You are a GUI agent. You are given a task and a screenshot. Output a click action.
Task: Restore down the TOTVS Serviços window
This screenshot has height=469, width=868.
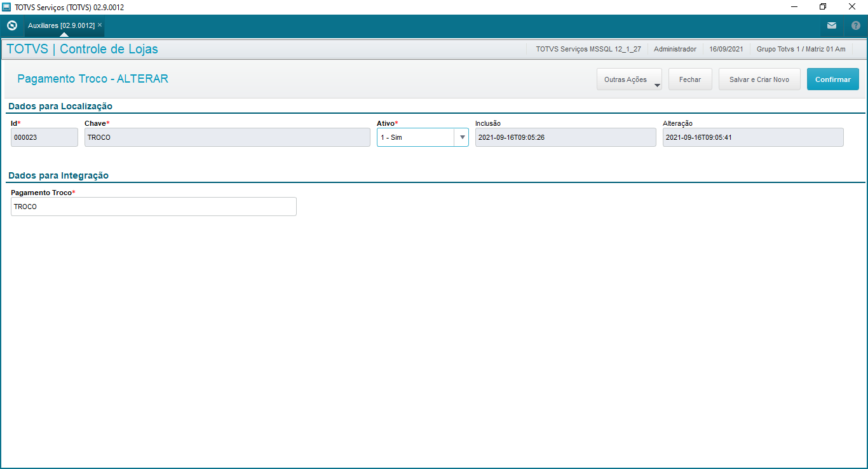point(823,7)
